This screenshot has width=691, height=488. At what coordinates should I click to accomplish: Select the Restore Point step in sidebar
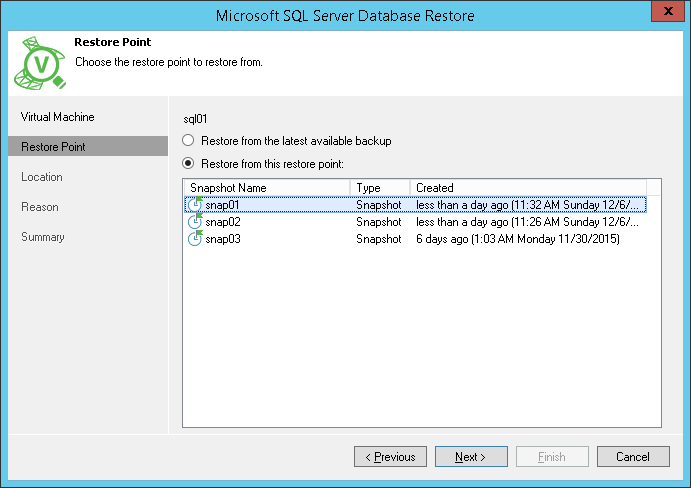point(54,147)
